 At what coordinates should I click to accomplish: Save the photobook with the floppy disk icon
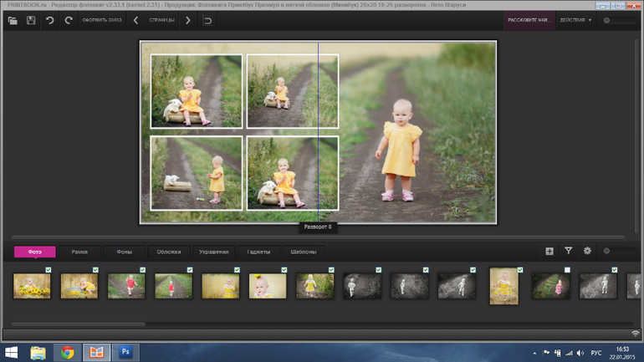click(31, 20)
